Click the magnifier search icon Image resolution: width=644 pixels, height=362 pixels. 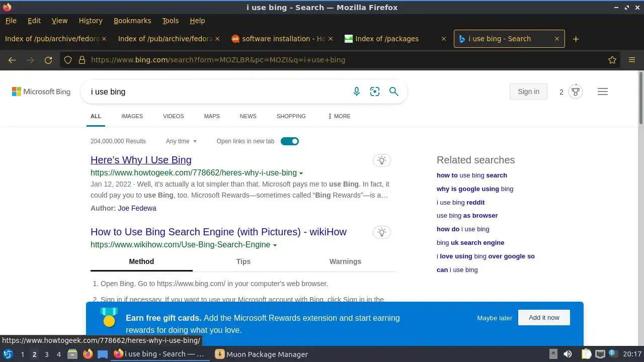(x=394, y=92)
